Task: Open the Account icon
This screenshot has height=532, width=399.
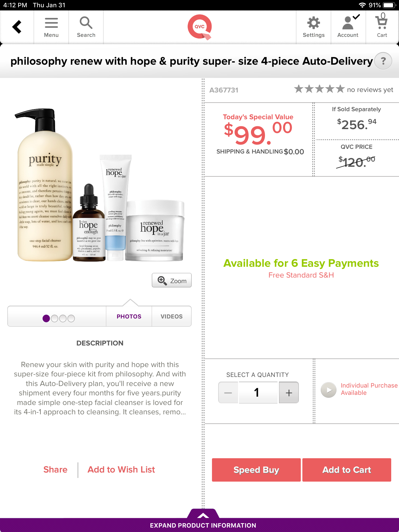Action: point(348,27)
